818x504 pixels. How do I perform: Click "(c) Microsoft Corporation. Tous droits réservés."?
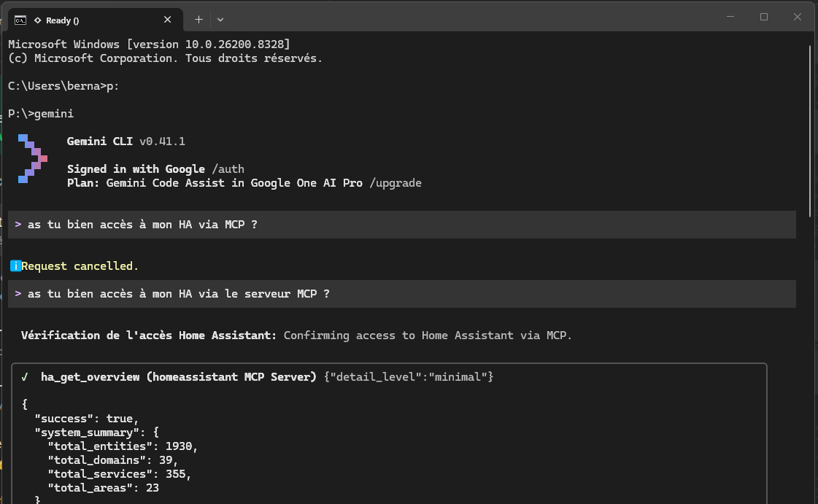tap(166, 58)
